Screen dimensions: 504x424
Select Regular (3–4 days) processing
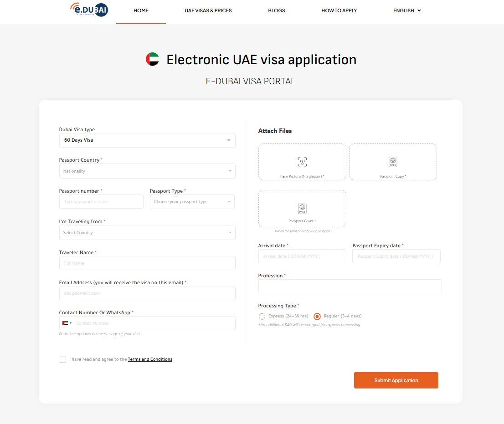pyautogui.click(x=317, y=316)
